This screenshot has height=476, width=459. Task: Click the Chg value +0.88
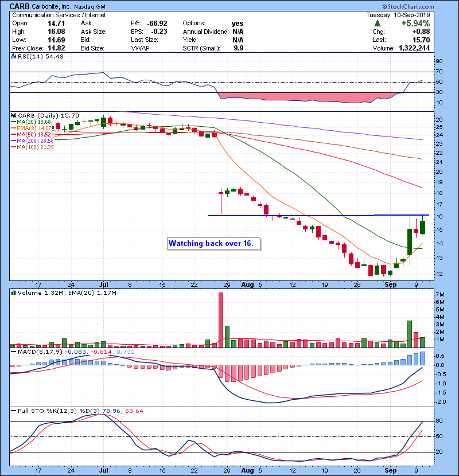pos(421,32)
